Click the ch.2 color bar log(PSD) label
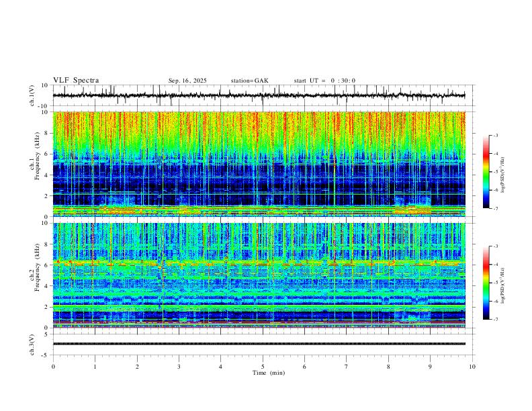The width and height of the screenshot is (532, 411). click(x=503, y=285)
